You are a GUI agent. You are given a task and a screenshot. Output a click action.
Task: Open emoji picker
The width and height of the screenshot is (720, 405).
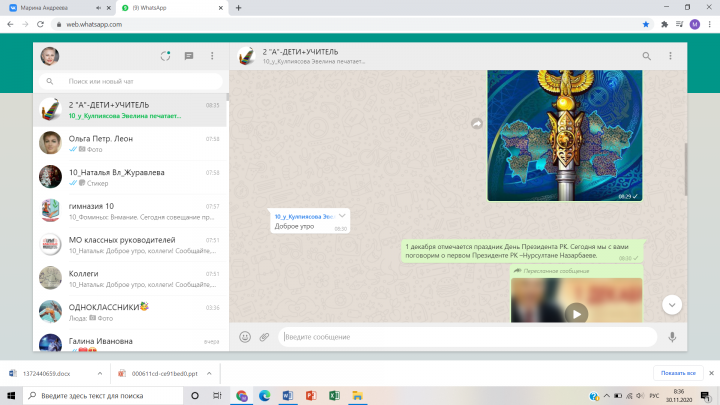[x=245, y=337]
